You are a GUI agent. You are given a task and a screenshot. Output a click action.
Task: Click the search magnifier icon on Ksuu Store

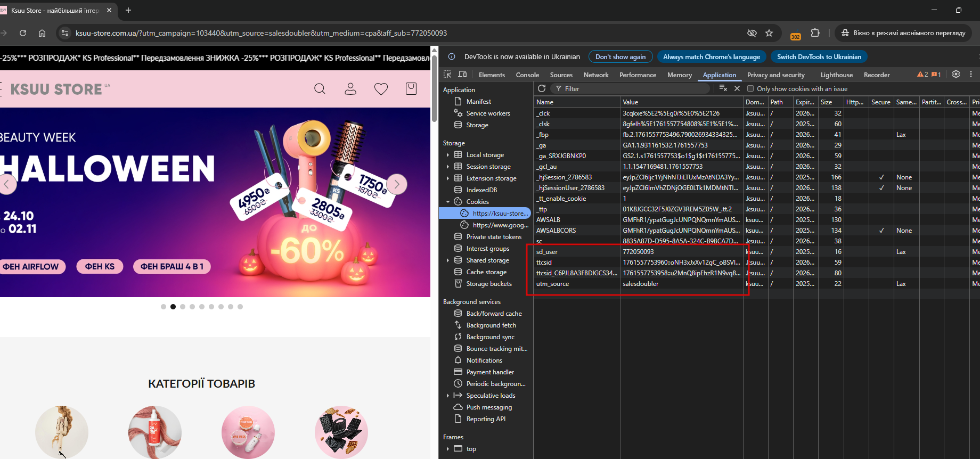[x=320, y=89]
